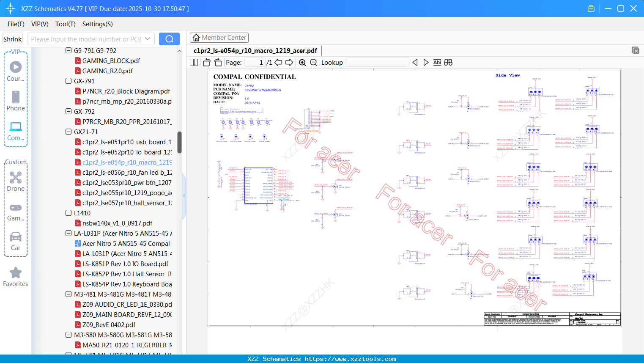The height and width of the screenshot is (363, 644).
Task: Open LS-K852P Rev 1.0 Hall Sensor file
Action: (x=127, y=274)
